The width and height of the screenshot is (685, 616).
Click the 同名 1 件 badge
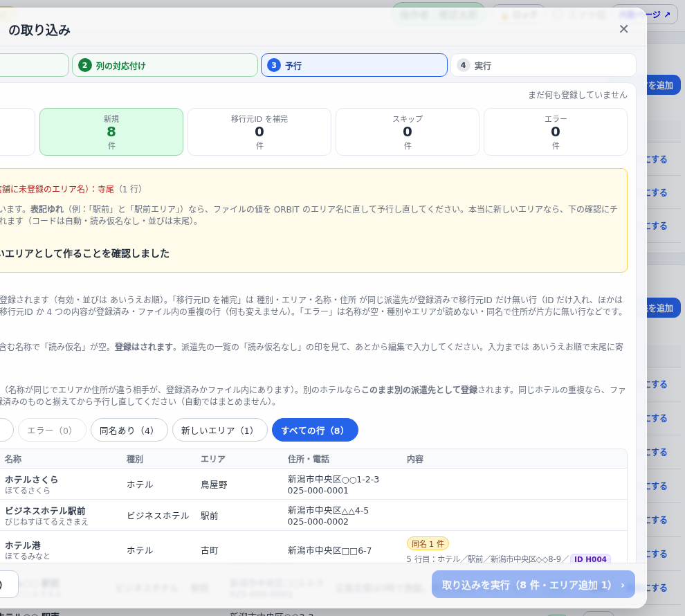point(428,543)
